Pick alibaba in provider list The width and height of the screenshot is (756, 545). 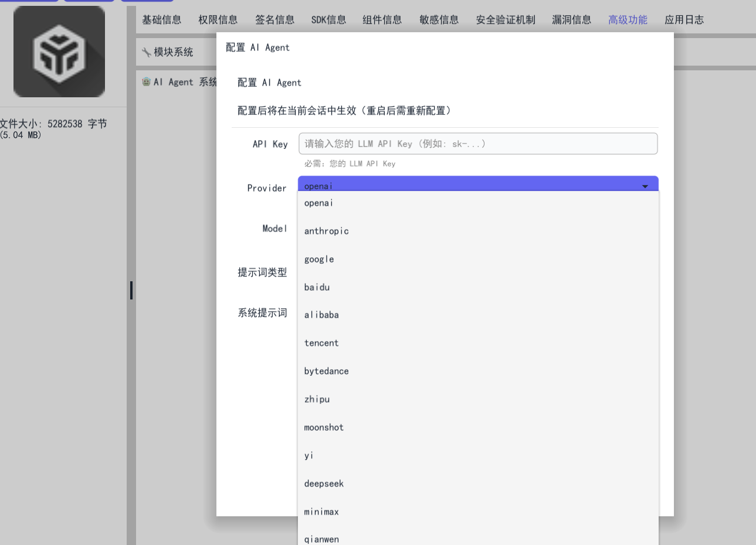(321, 315)
